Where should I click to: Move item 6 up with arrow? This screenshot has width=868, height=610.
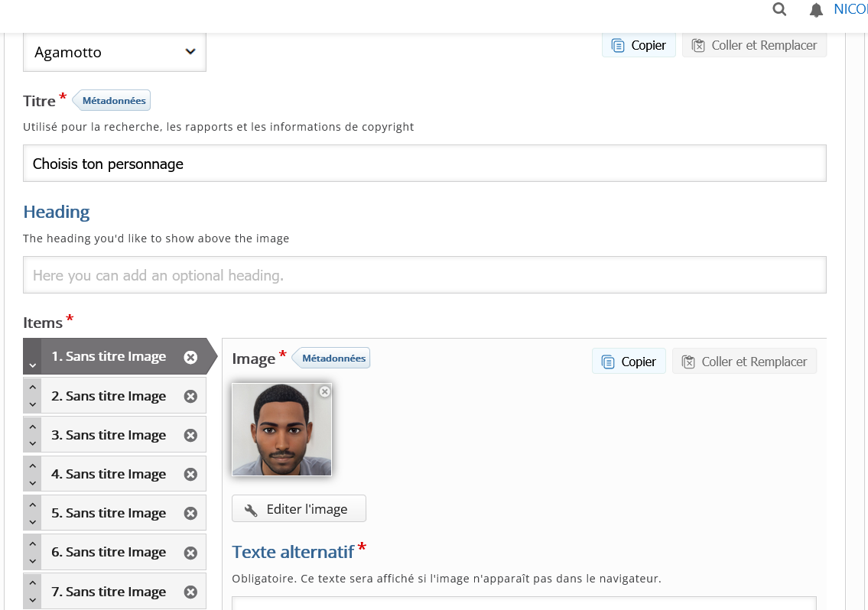point(32,543)
